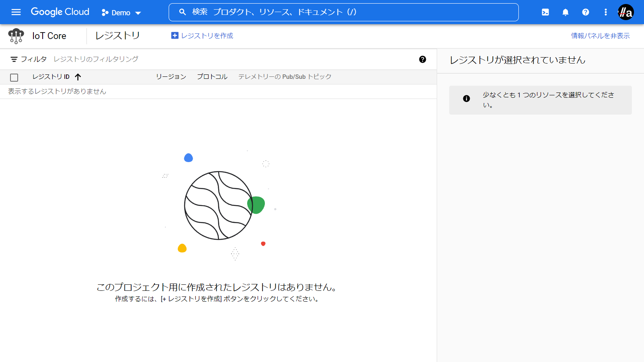The image size is (644, 362).
Task: Focus the top search bar
Action: coord(343,12)
